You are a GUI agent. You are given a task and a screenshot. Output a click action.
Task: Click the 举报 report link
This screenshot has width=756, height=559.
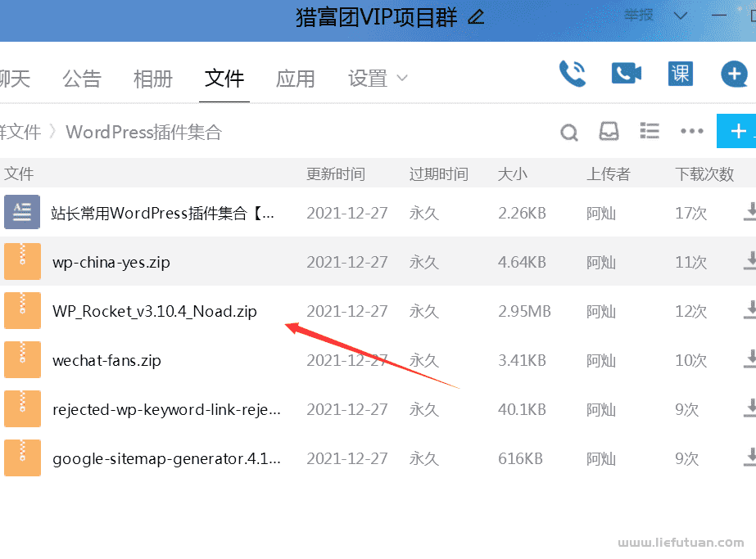(639, 16)
